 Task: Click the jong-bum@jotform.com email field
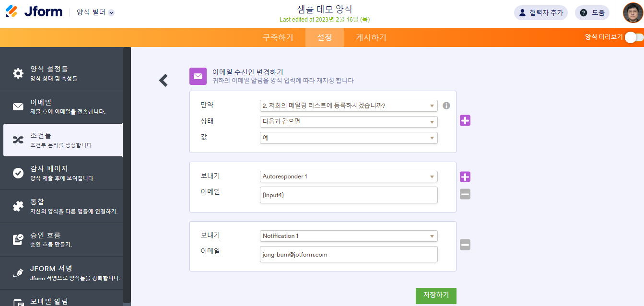click(x=349, y=254)
